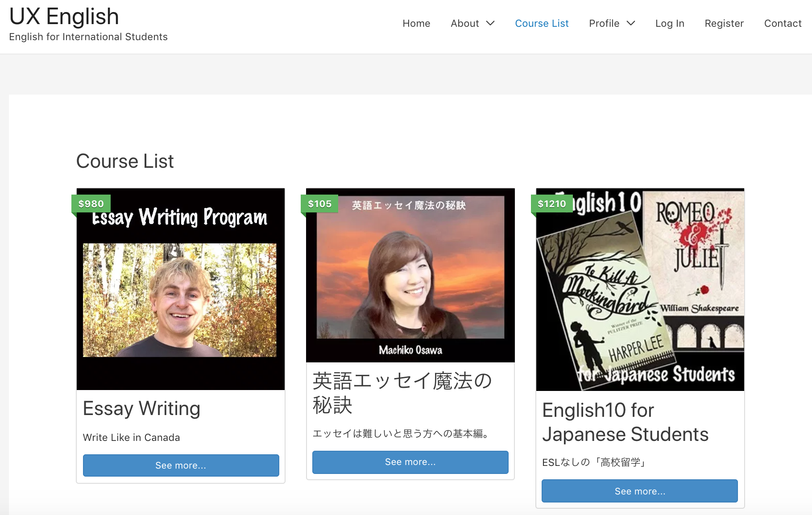Click the Log In link

[x=670, y=23]
